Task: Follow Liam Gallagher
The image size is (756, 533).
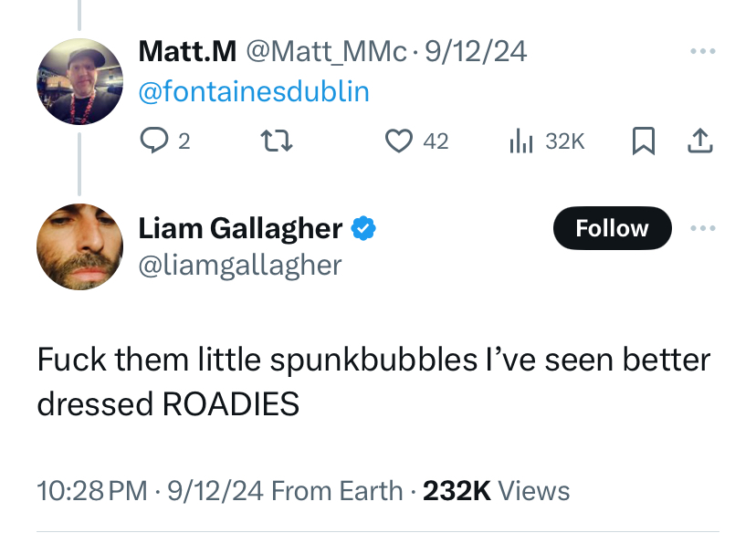Action: click(612, 228)
